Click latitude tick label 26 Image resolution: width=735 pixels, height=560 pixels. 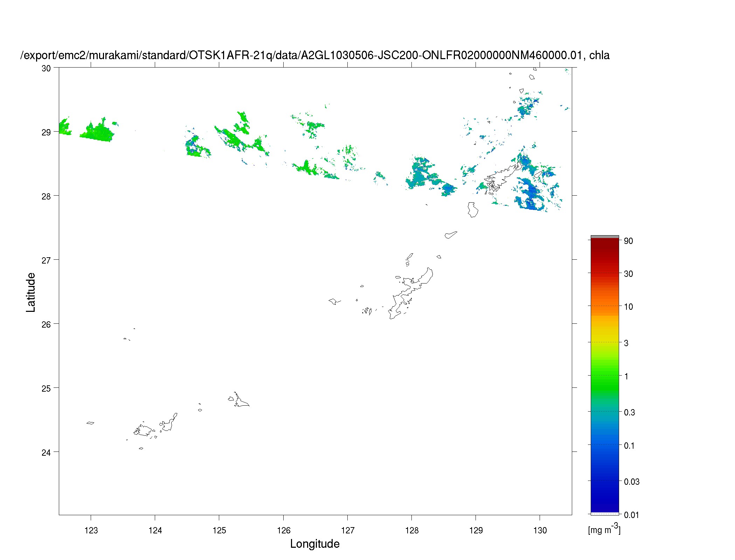click(x=46, y=324)
